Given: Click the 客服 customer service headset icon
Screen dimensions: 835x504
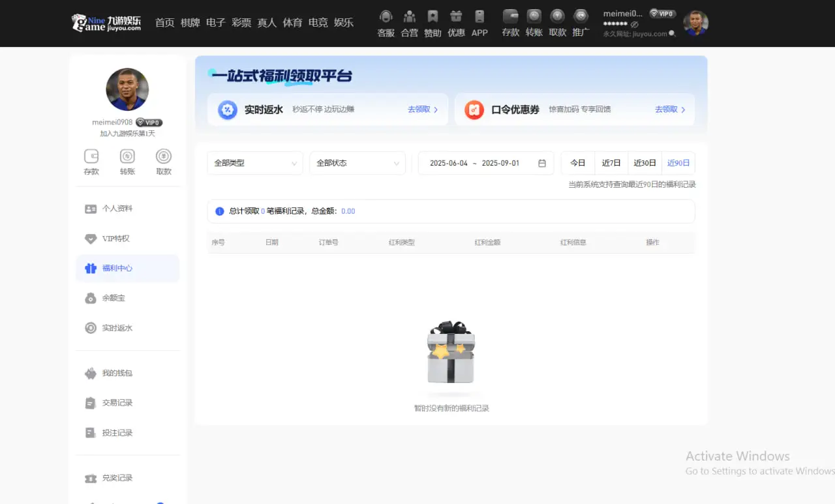Looking at the screenshot, I should [386, 17].
